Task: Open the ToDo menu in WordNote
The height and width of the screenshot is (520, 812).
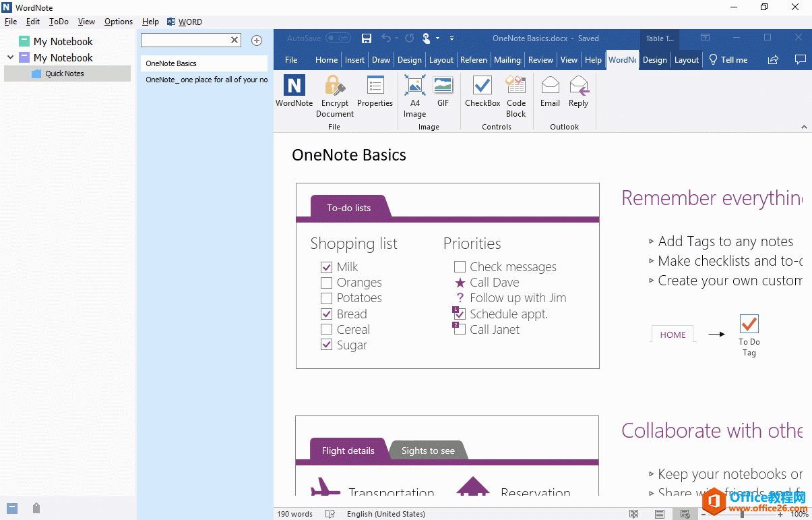Action: pos(58,21)
